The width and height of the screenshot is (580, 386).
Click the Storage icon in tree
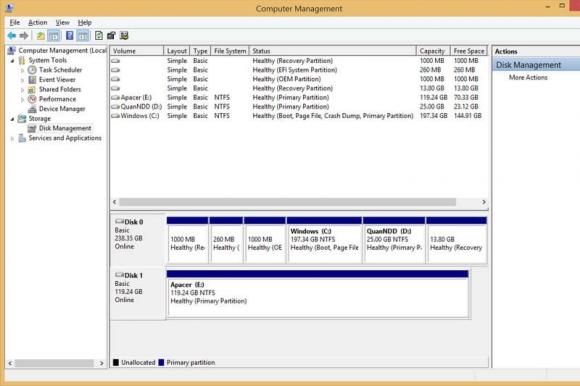point(22,118)
